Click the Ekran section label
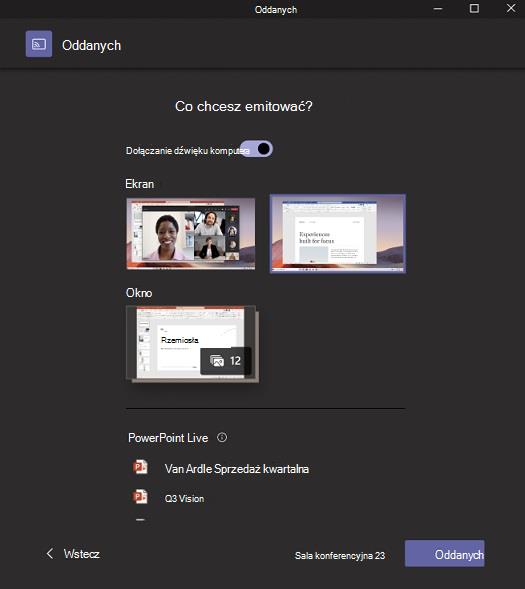 pos(140,184)
